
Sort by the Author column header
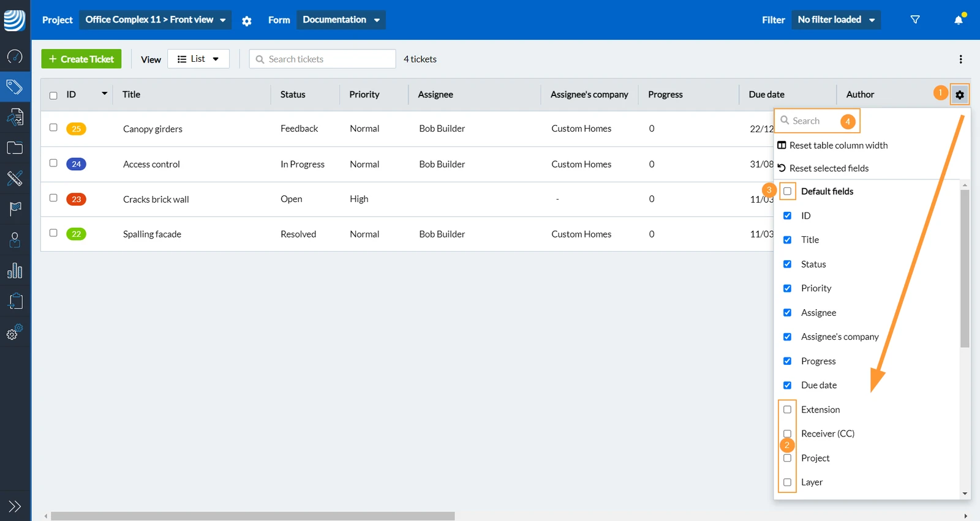point(860,94)
